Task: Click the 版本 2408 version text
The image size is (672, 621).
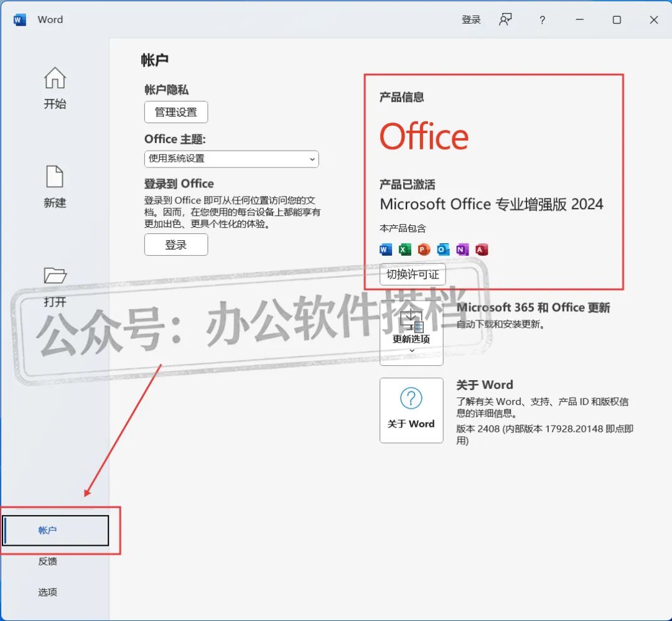Action: 544,434
